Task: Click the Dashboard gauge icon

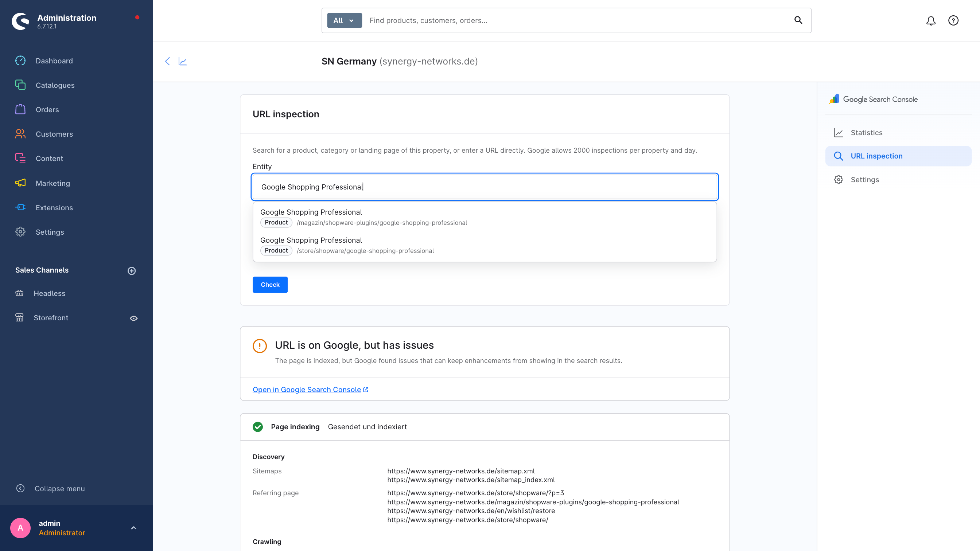Action: pyautogui.click(x=20, y=60)
